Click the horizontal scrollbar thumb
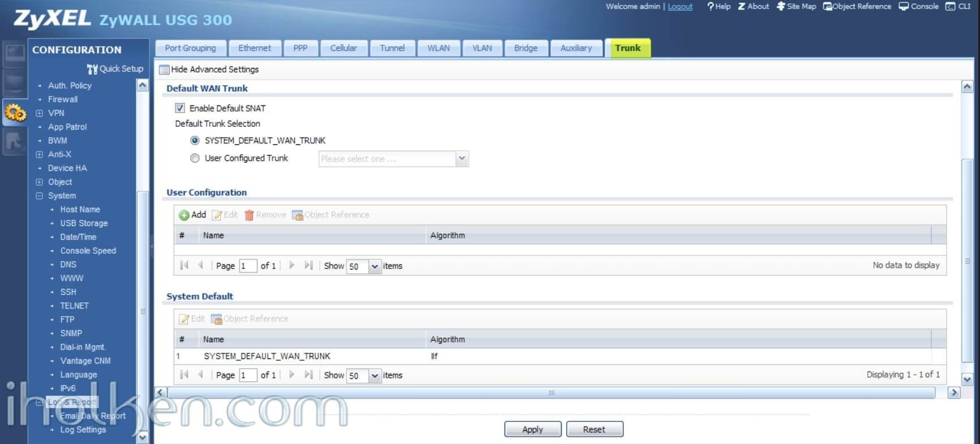The width and height of the screenshot is (980, 444). pyautogui.click(x=551, y=392)
